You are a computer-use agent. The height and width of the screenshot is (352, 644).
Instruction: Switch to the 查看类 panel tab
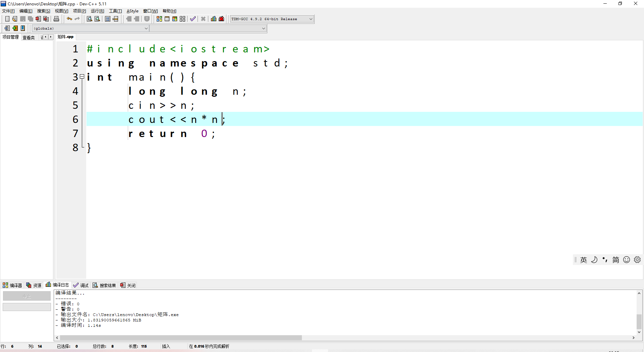29,37
